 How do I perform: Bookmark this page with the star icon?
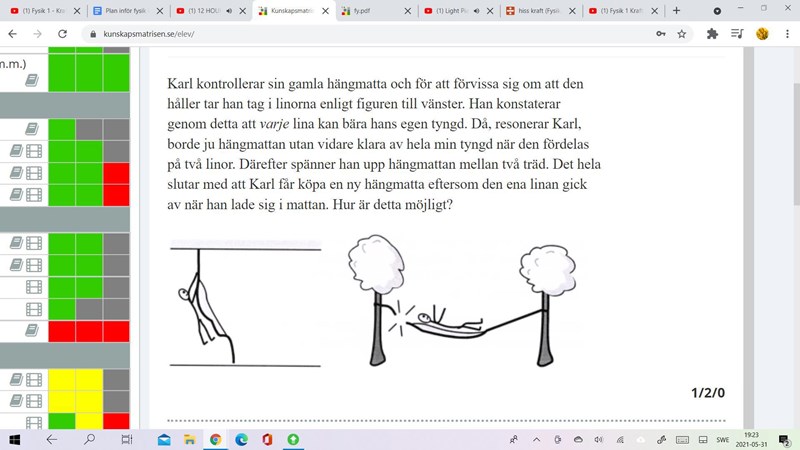(x=682, y=33)
